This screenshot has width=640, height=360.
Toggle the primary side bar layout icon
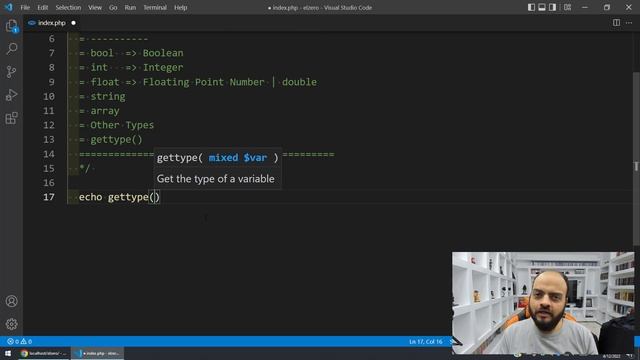531,7
